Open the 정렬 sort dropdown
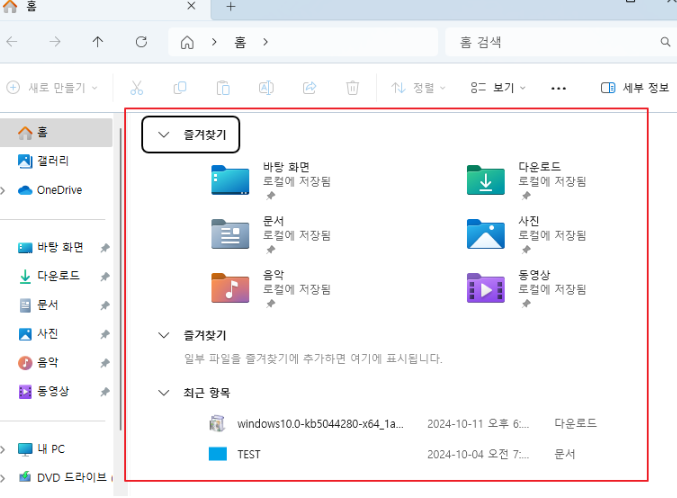This screenshot has height=498, width=677. point(418,88)
